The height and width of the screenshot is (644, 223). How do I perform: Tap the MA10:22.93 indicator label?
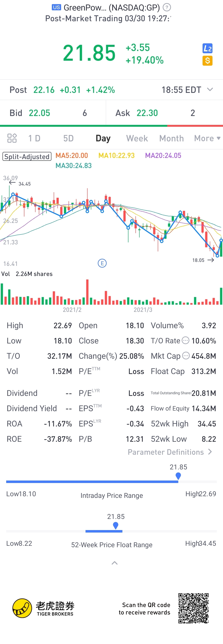pyautogui.click(x=116, y=155)
